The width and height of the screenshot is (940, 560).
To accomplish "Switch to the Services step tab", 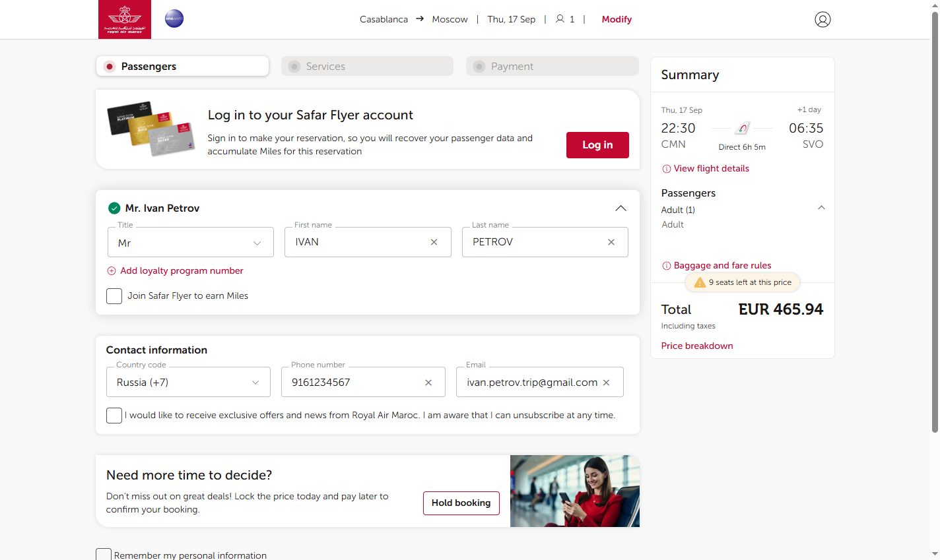I will point(367,66).
